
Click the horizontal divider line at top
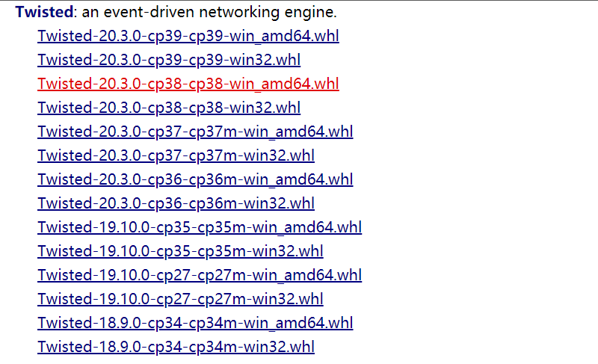click(299, 1)
